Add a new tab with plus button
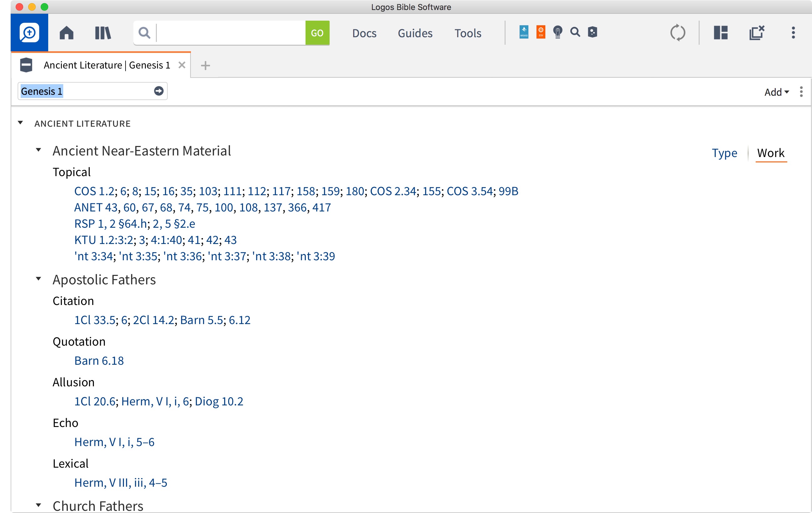Viewport: 812px width, 513px height. (205, 65)
